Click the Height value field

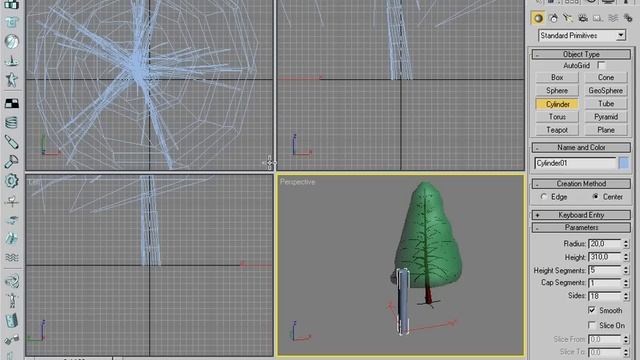click(x=605, y=257)
